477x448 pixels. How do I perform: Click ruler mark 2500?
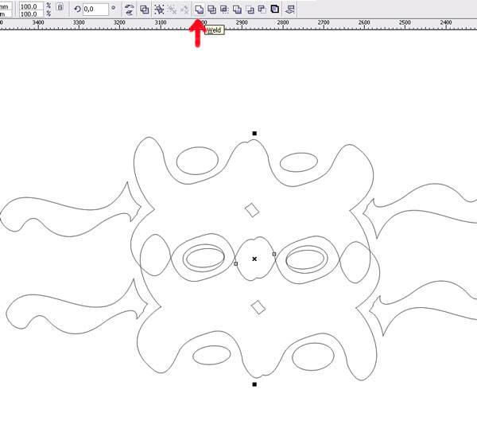click(x=405, y=22)
